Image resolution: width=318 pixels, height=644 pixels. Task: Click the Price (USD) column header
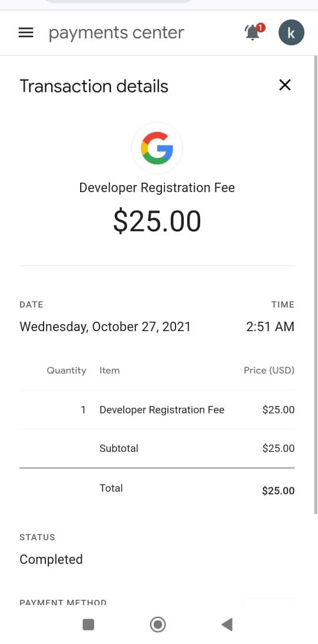[269, 371]
